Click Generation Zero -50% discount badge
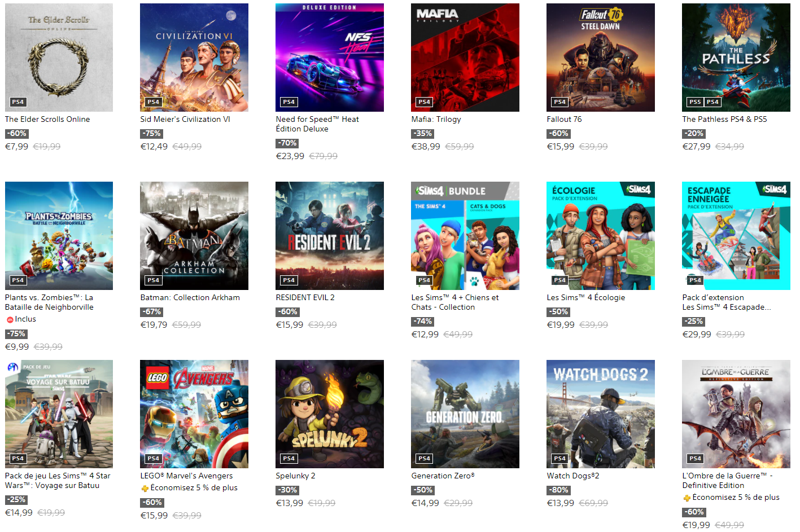This screenshot has height=532, width=800. 423,490
